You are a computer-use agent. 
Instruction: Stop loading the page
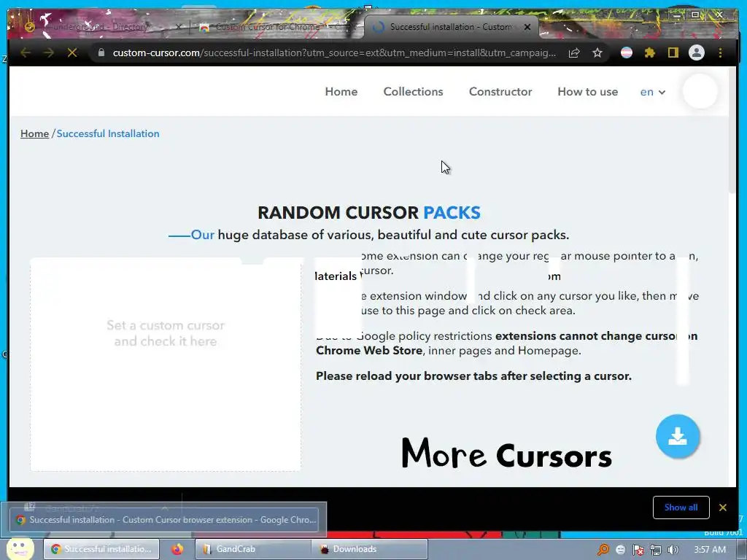pyautogui.click(x=72, y=52)
